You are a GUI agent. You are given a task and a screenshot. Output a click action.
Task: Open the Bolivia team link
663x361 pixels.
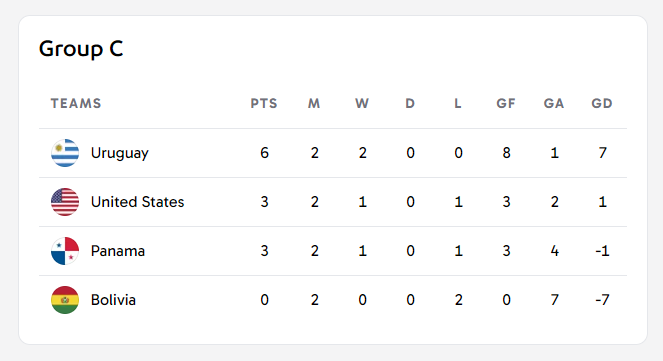click(113, 300)
